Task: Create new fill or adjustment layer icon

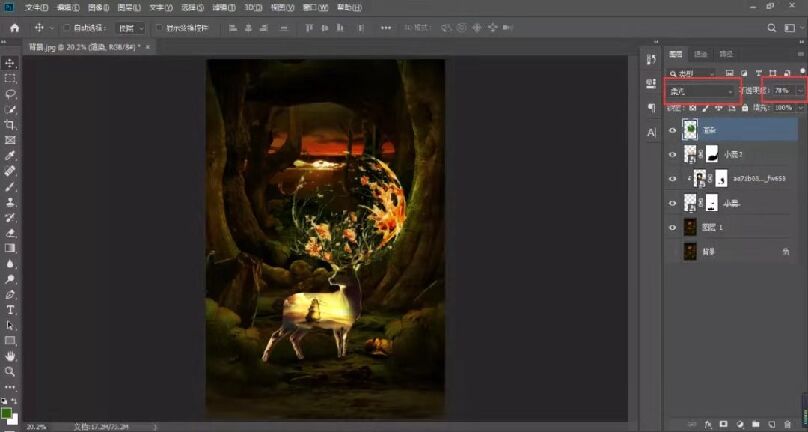Action: pyautogui.click(x=740, y=424)
